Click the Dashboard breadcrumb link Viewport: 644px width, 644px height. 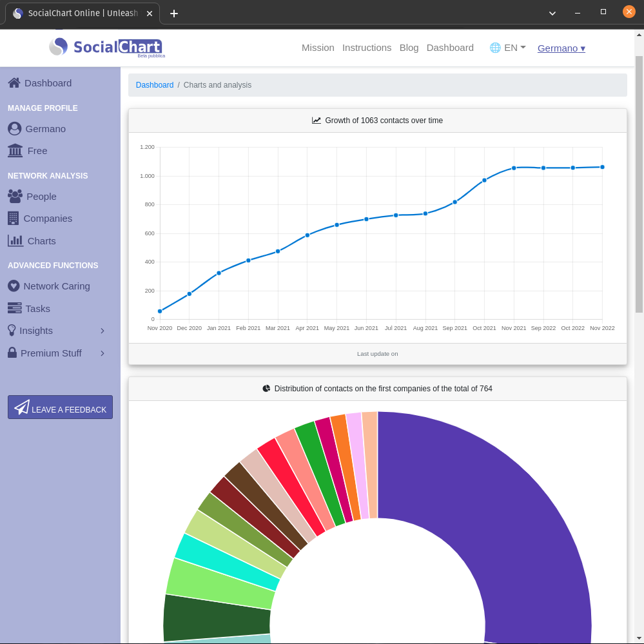[155, 85]
